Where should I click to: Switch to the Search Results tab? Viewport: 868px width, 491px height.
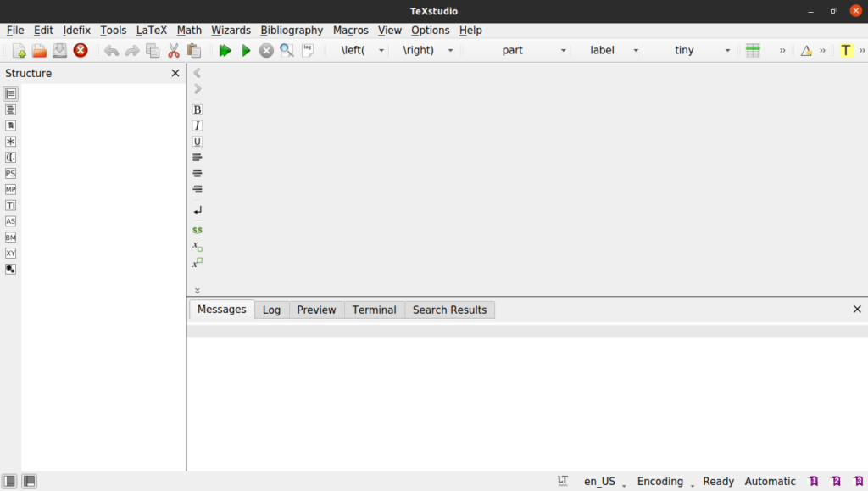point(449,310)
